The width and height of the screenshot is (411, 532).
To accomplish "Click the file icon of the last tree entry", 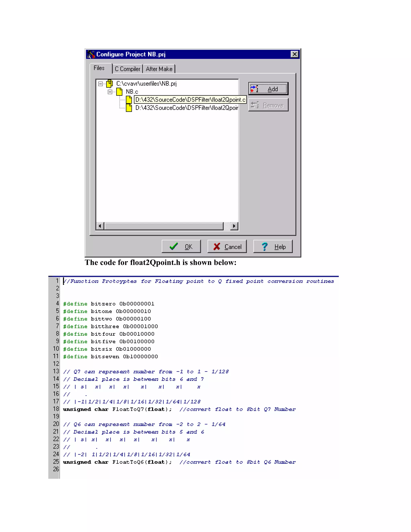I will pos(129,108).
